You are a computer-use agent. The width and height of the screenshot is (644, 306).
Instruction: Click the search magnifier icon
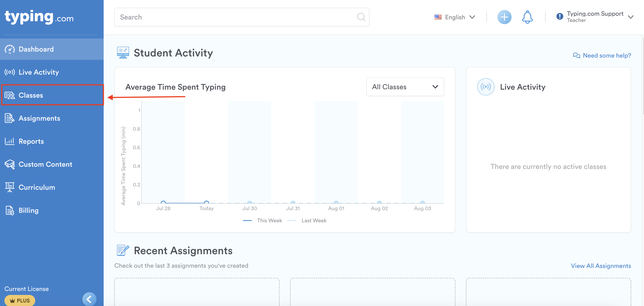[361, 17]
